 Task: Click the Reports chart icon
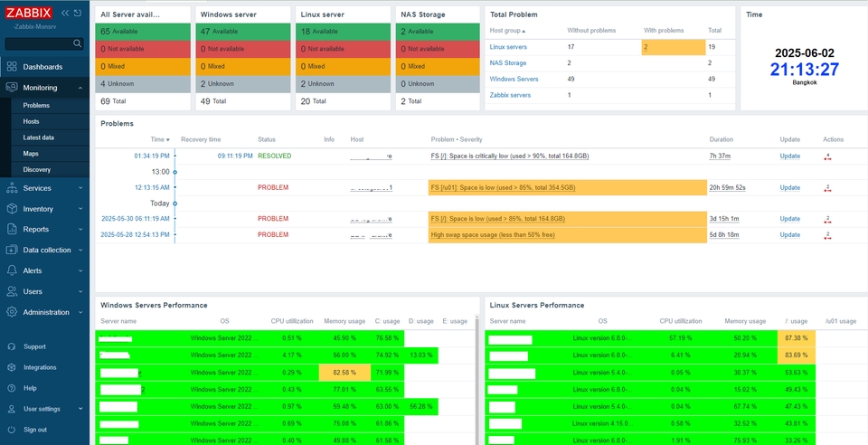pos(12,229)
